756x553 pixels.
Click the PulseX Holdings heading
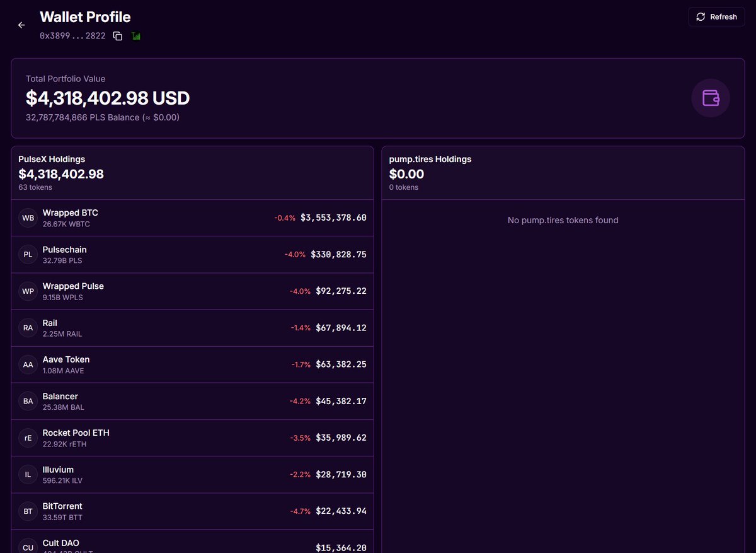[x=52, y=159]
